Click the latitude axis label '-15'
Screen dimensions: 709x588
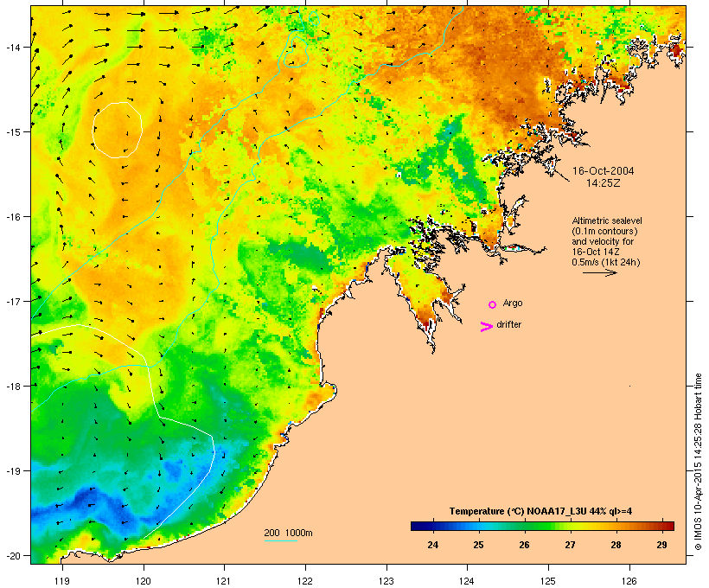12,131
